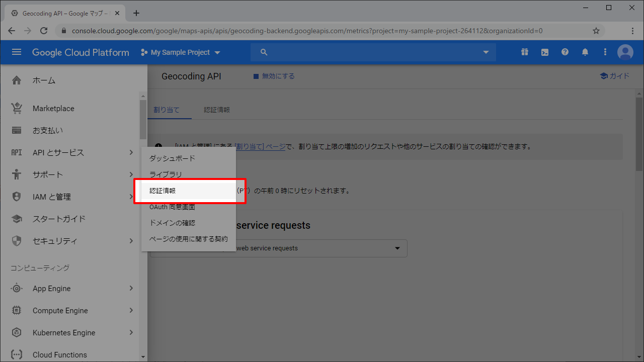Click the Compute Engine chip icon

pos(17,311)
